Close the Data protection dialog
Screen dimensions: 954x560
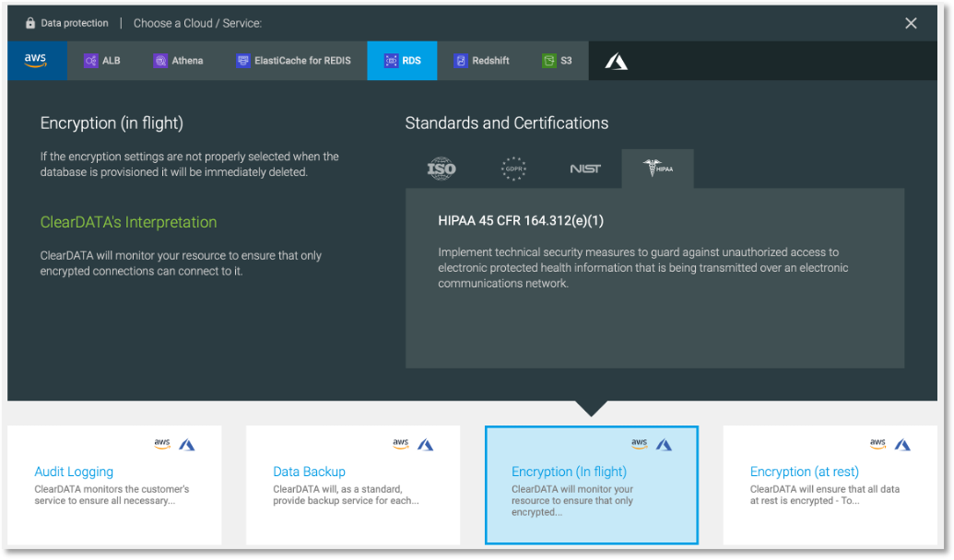(911, 23)
